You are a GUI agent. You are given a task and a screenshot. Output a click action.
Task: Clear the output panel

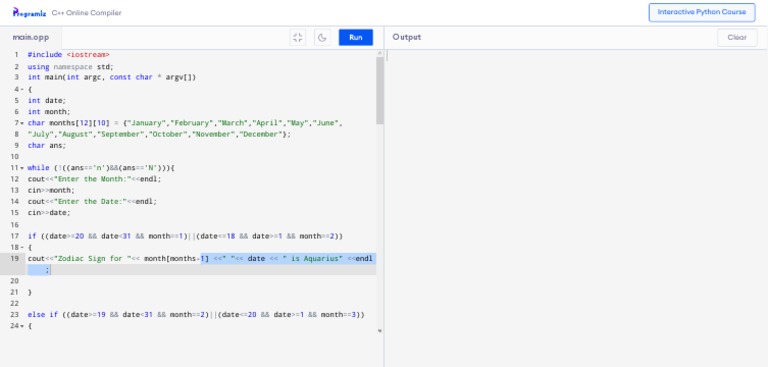(737, 38)
